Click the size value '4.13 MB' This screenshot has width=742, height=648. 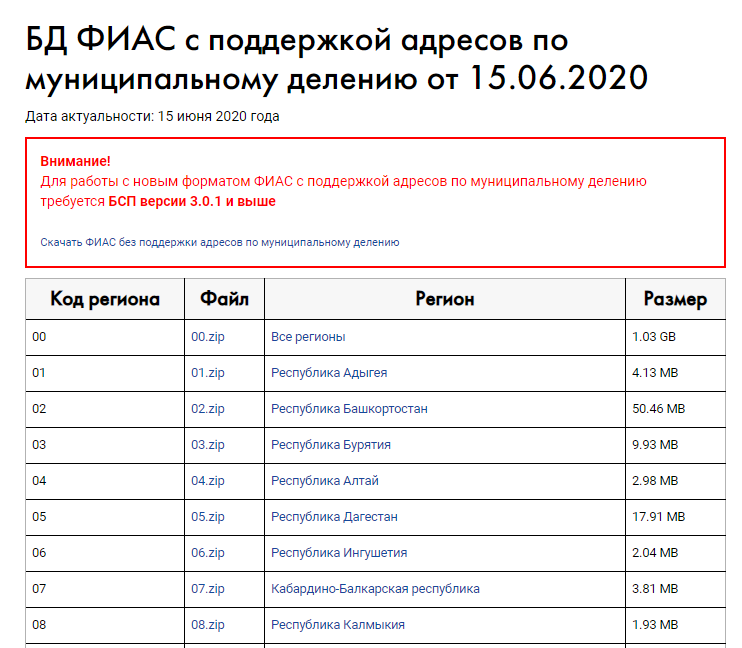coord(655,373)
